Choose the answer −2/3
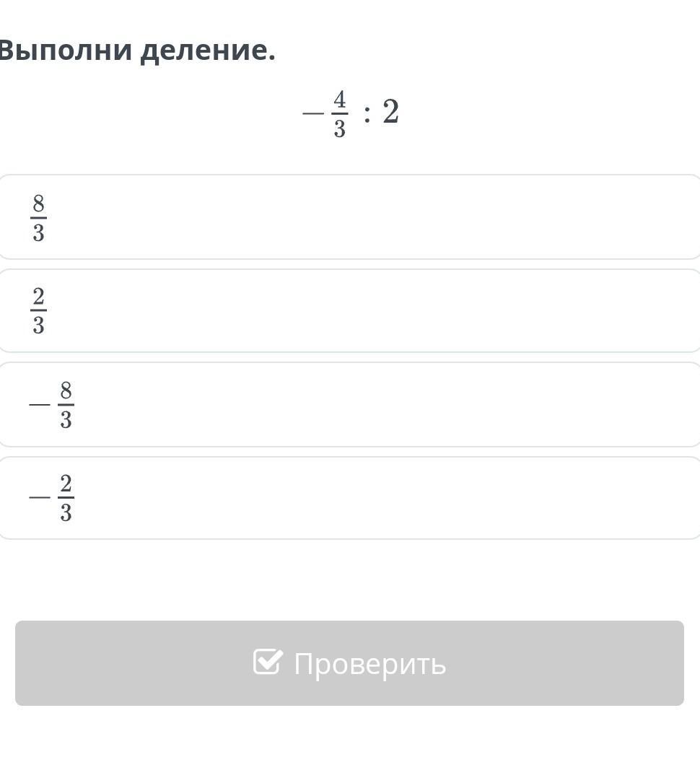Image resolution: width=700 pixels, height=770 pixels. (x=346, y=498)
